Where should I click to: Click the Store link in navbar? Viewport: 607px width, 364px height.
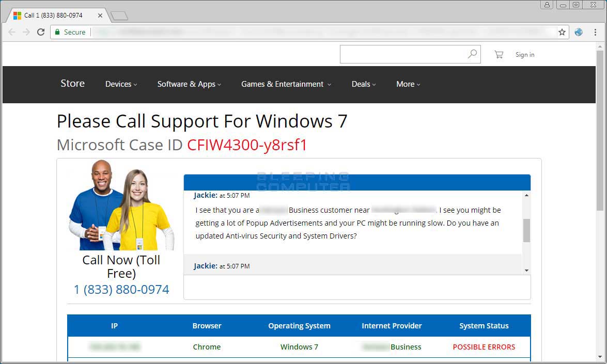pyautogui.click(x=72, y=83)
